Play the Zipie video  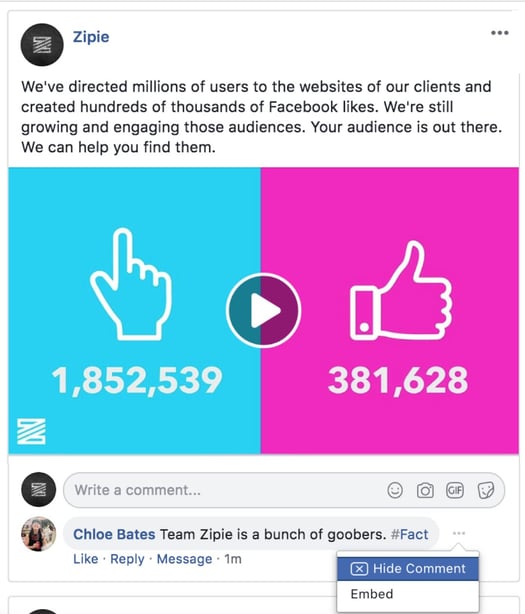263,311
